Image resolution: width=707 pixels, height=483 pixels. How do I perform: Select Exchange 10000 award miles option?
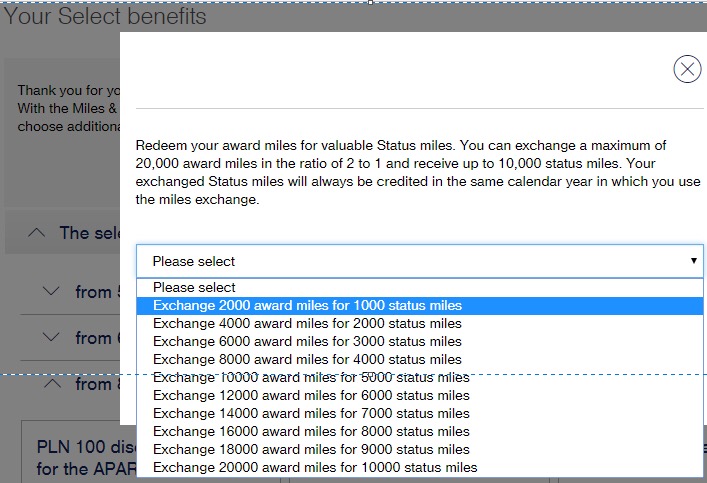point(419,377)
